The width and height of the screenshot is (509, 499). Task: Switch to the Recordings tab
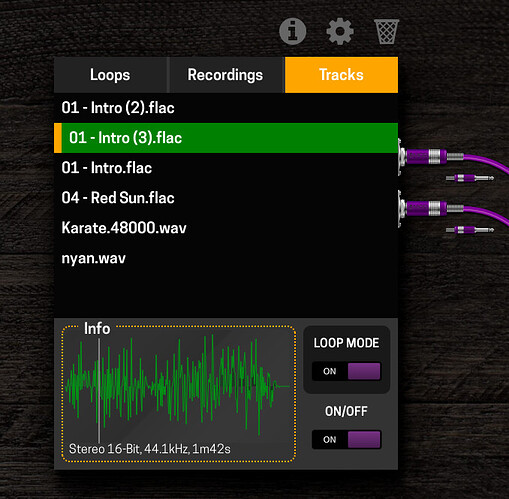pyautogui.click(x=226, y=75)
